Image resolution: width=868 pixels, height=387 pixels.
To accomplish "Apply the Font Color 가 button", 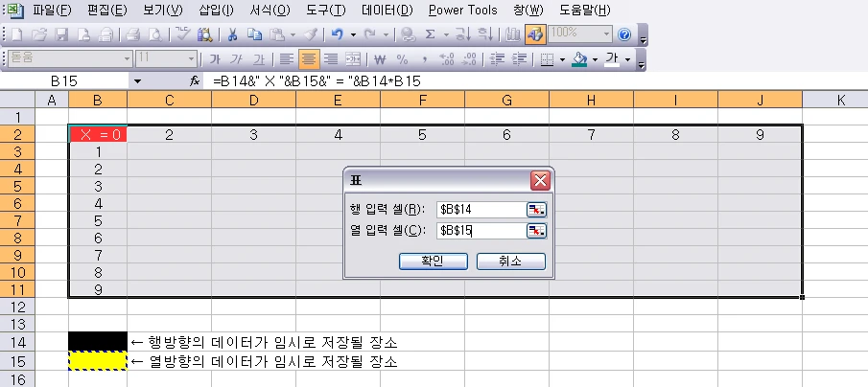I will [612, 59].
